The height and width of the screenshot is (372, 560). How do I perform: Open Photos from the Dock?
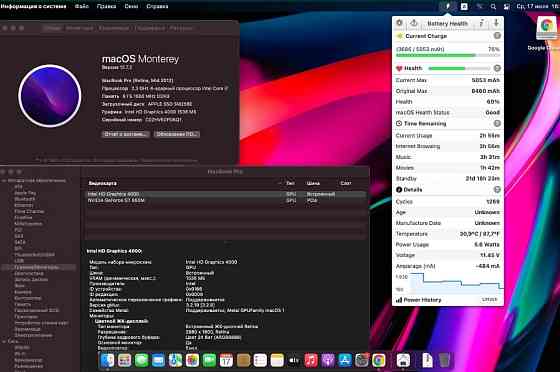point(192,360)
